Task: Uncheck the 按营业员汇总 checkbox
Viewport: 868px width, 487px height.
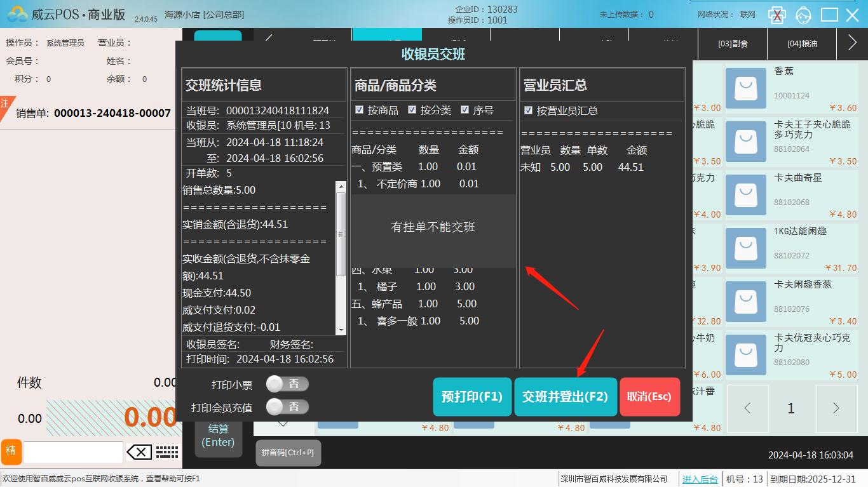Action: tap(528, 110)
